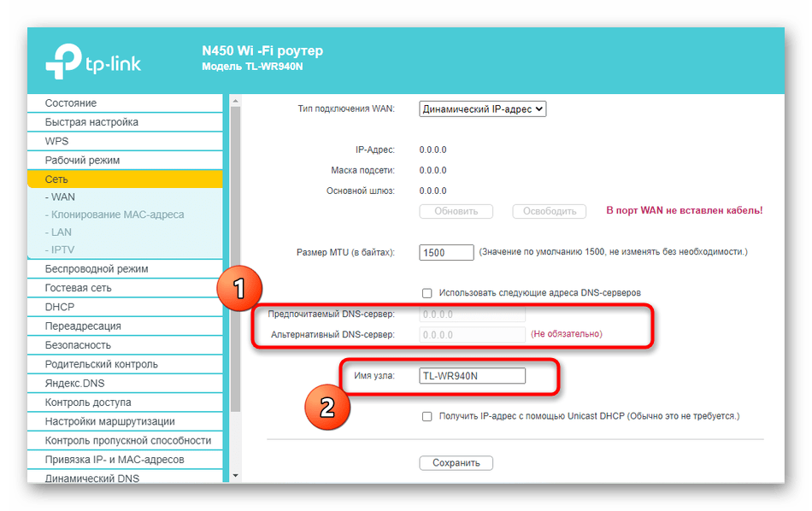Open Безопасность section
The image size is (812, 511).
coord(125,345)
